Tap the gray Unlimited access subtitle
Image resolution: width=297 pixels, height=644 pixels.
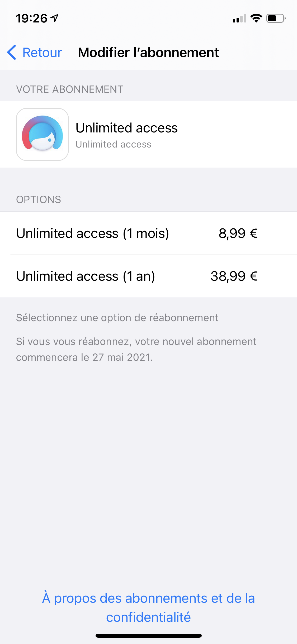click(x=114, y=144)
